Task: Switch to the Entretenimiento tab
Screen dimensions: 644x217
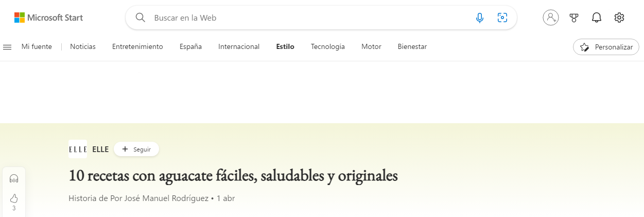Action: (137, 46)
